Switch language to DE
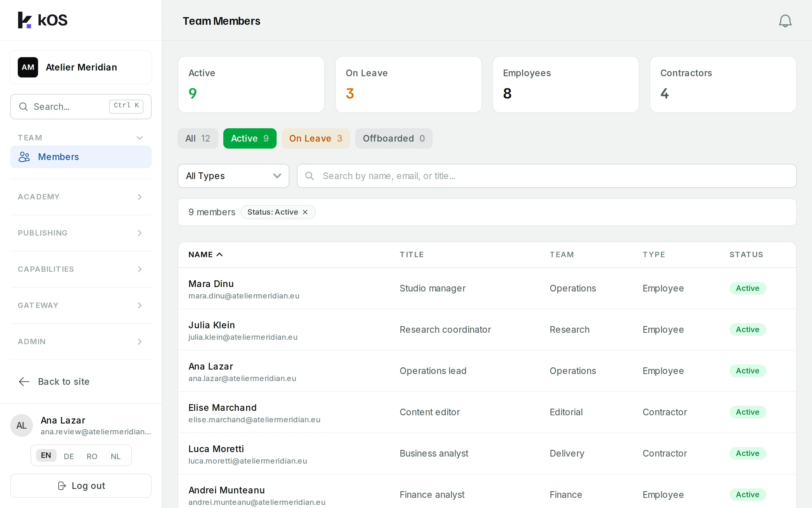The width and height of the screenshot is (812, 508). 69,456
